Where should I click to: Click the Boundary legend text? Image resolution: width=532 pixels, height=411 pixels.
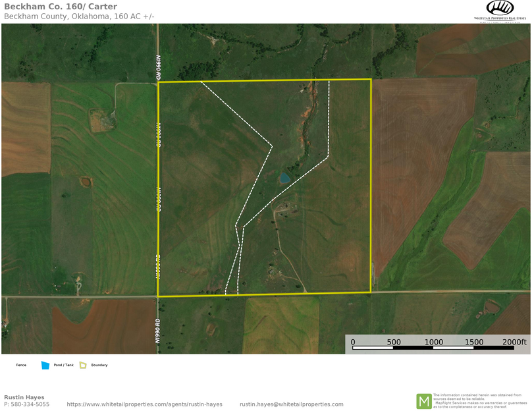[x=99, y=365]
